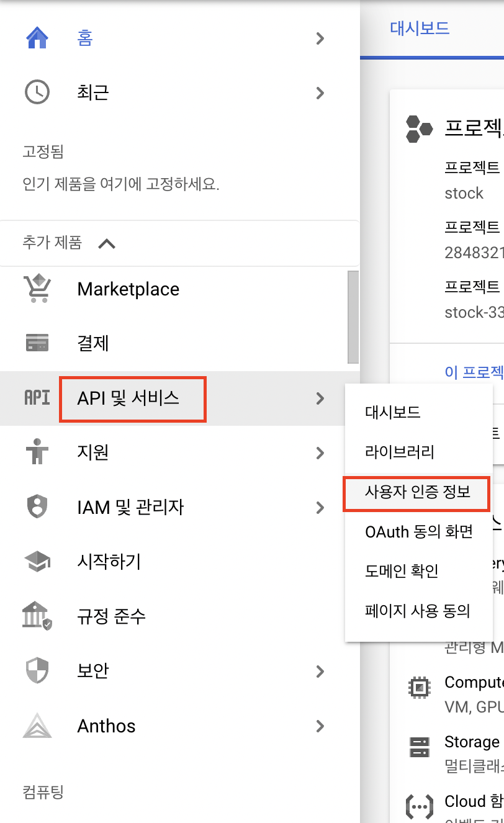Image resolution: width=504 pixels, height=823 pixels.
Task: Click the clock icon next to 최근
Action: point(37,92)
